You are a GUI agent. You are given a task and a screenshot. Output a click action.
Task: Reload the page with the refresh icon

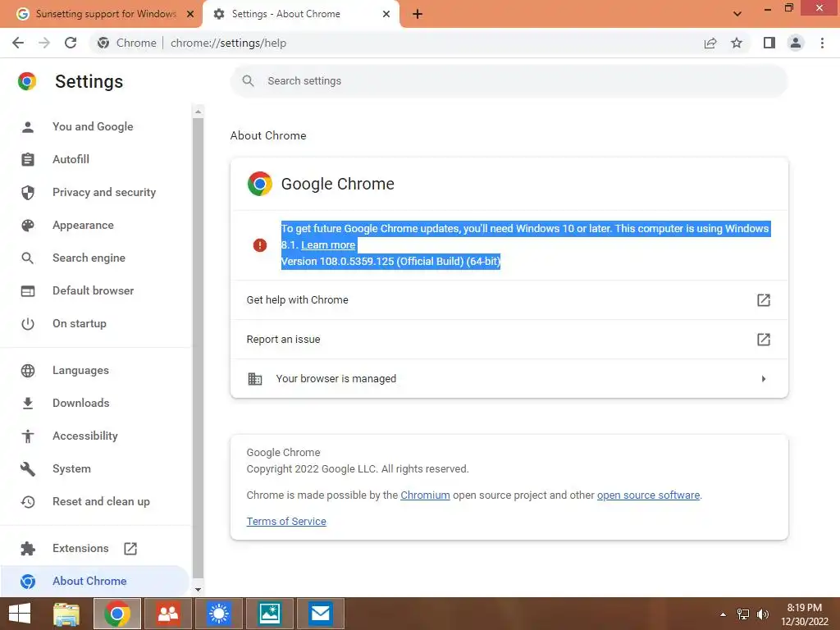71,43
